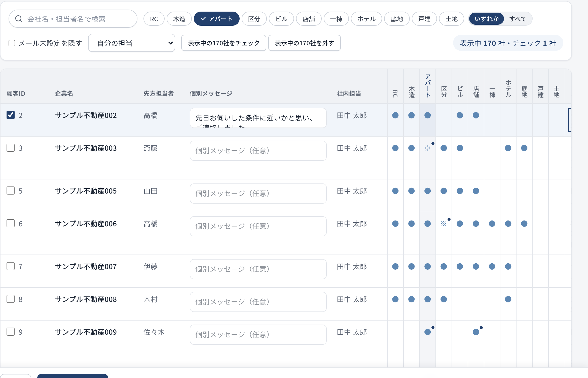Click the ホテル dot for サンプル不動産008
The image size is (588, 378).
coord(508,299)
